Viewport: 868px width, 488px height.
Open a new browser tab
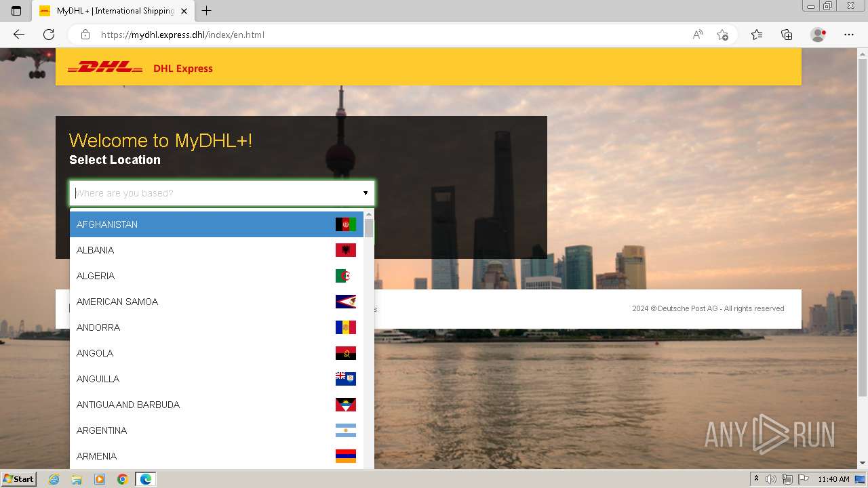(x=207, y=11)
